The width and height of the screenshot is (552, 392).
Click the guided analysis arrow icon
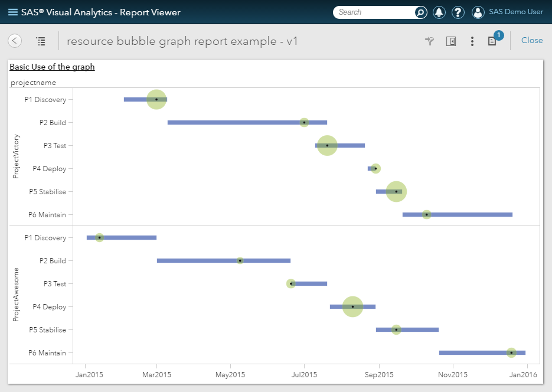(429, 41)
